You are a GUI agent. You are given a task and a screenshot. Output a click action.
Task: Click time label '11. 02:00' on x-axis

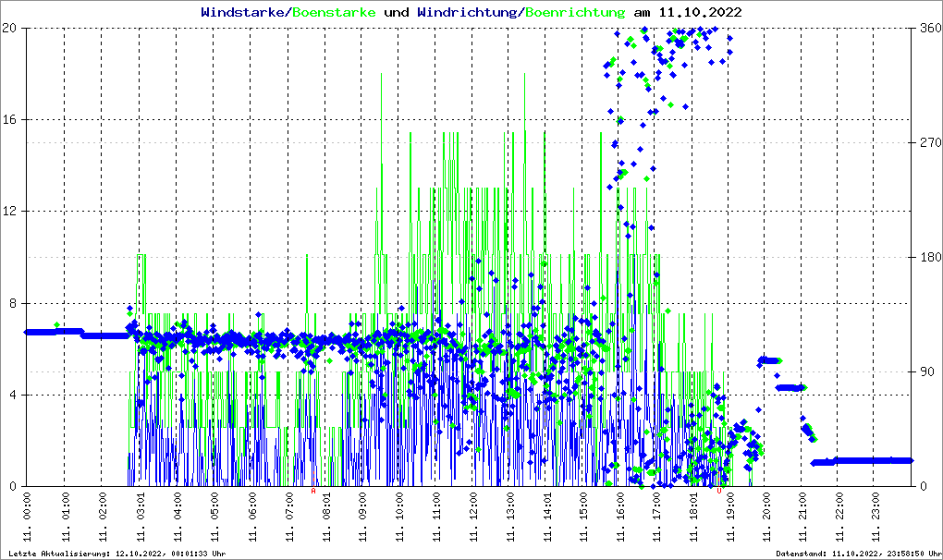pos(101,517)
